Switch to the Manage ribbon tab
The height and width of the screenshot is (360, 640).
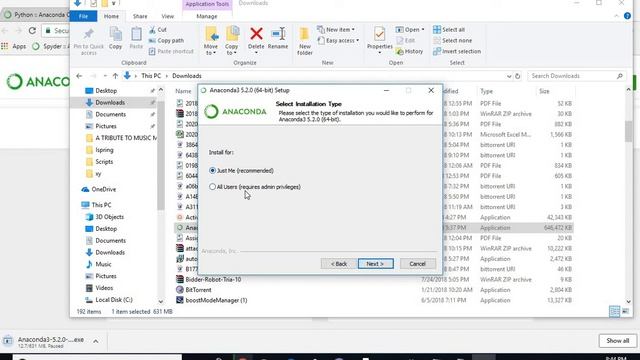pyautogui.click(x=207, y=16)
